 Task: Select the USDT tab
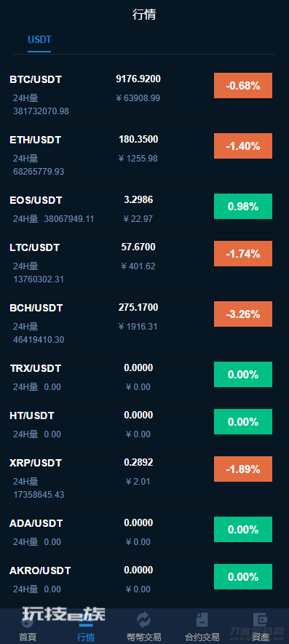(x=39, y=40)
